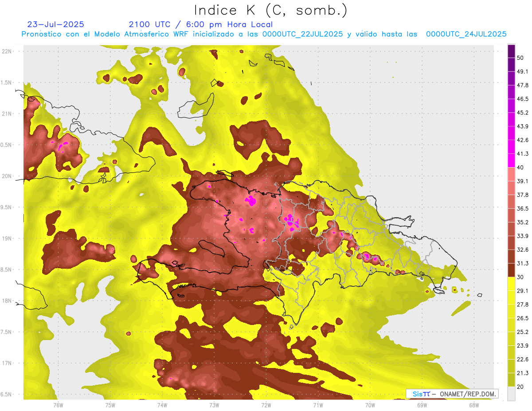The image size is (532, 411).
Task: Click colorbar value "36.5"
Action: tap(522, 208)
